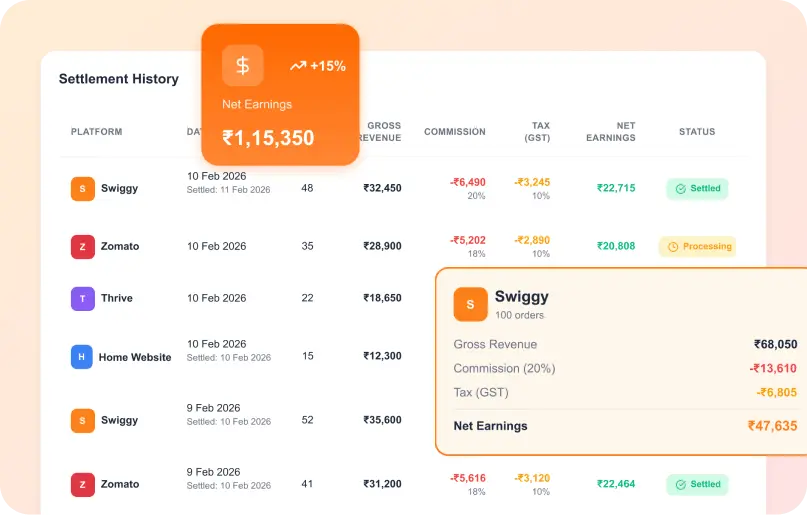Click the Processing status badge

pos(697,246)
